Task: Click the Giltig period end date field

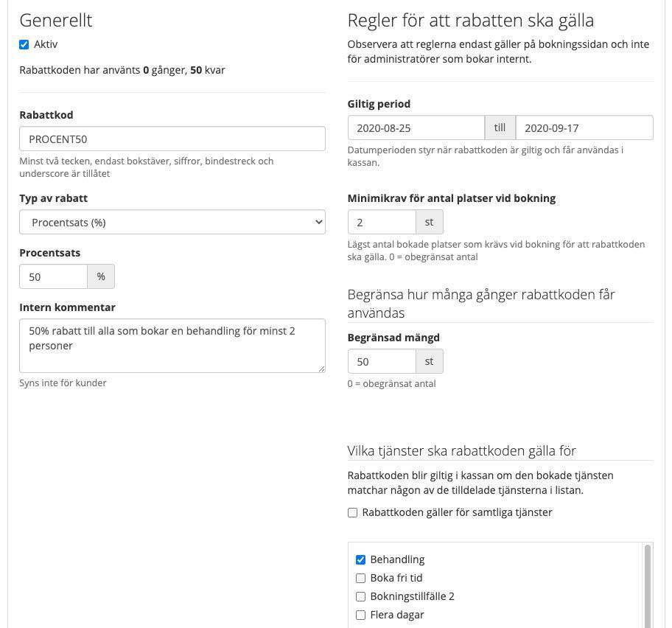Action: [584, 128]
